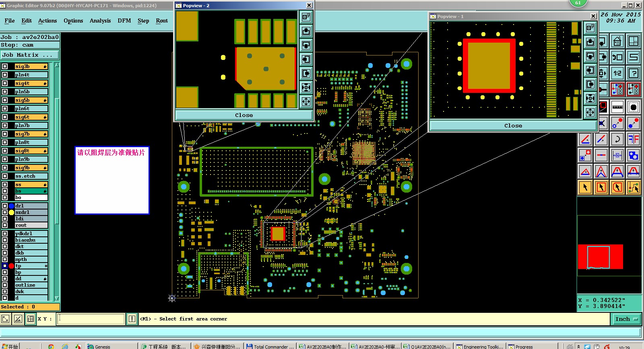This screenshot has width=644, height=349.
Task: Click Popview 2 pan down icon
Action: pyautogui.click(x=306, y=45)
